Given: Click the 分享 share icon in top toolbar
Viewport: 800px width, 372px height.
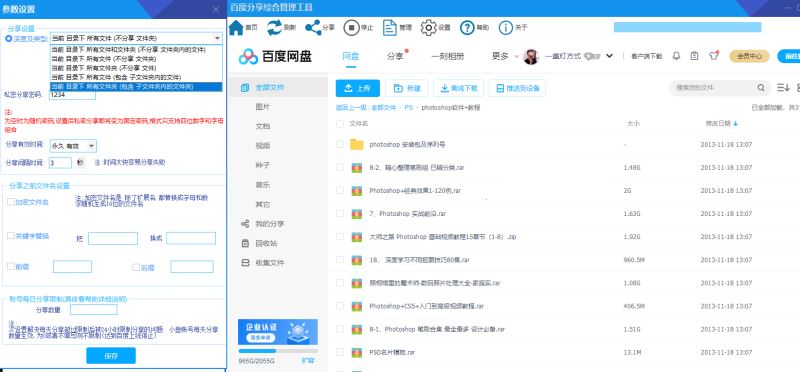Looking at the screenshot, I should pos(313,28).
